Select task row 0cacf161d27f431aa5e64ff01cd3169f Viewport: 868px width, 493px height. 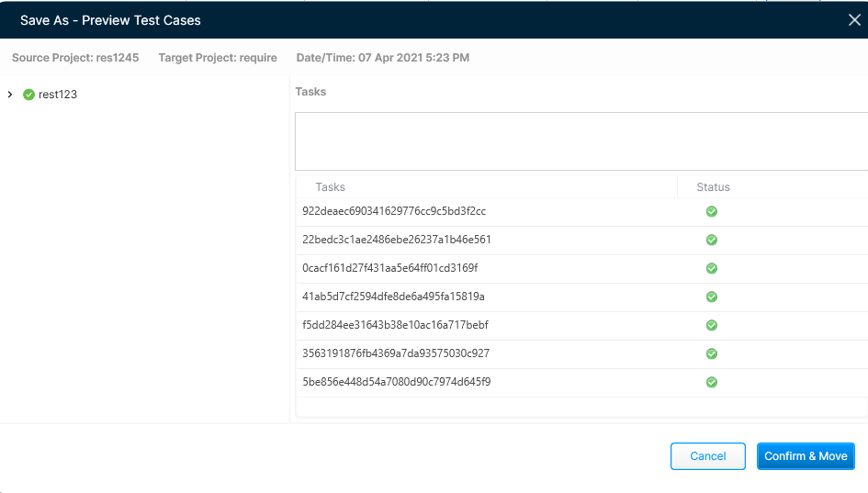390,268
